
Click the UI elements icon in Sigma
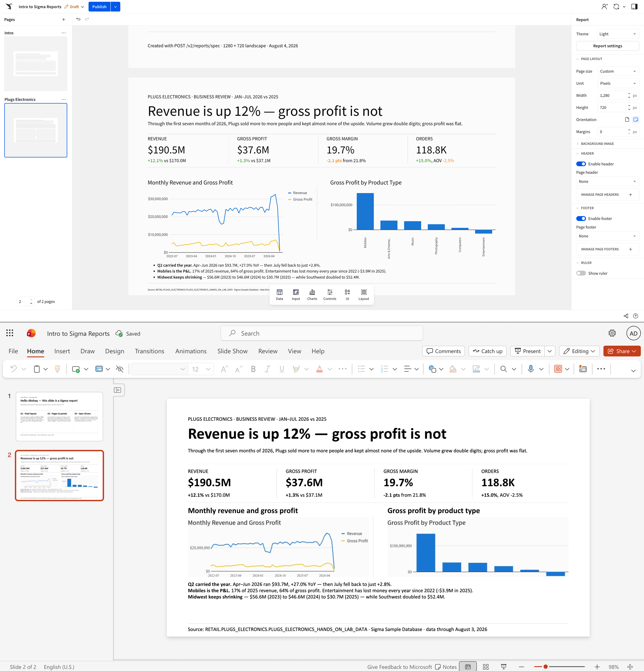coord(347,294)
